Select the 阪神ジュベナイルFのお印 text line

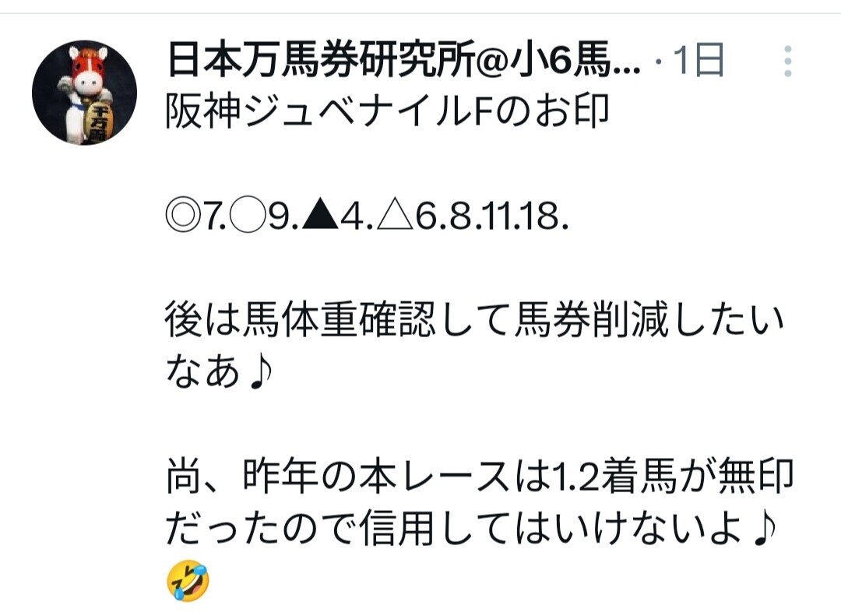tap(388, 111)
